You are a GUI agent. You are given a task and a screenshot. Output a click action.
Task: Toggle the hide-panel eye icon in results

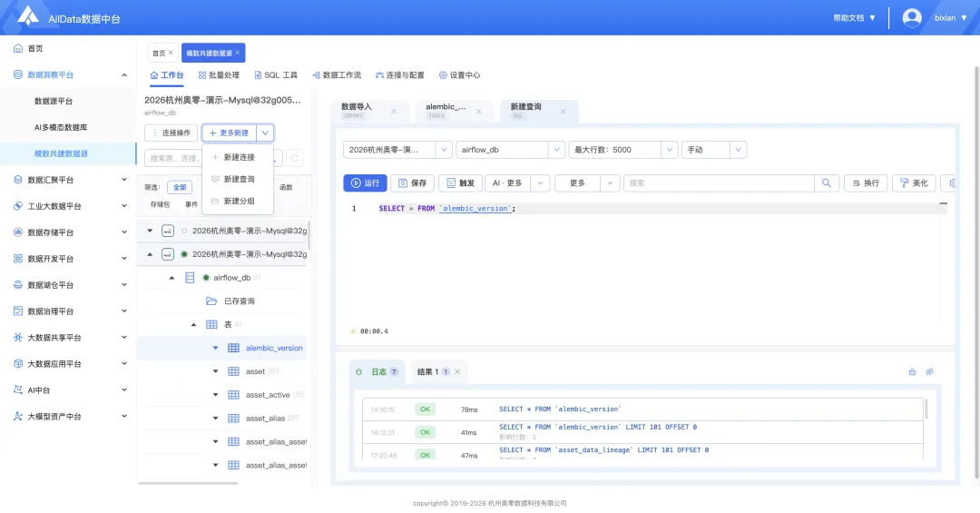coord(930,371)
